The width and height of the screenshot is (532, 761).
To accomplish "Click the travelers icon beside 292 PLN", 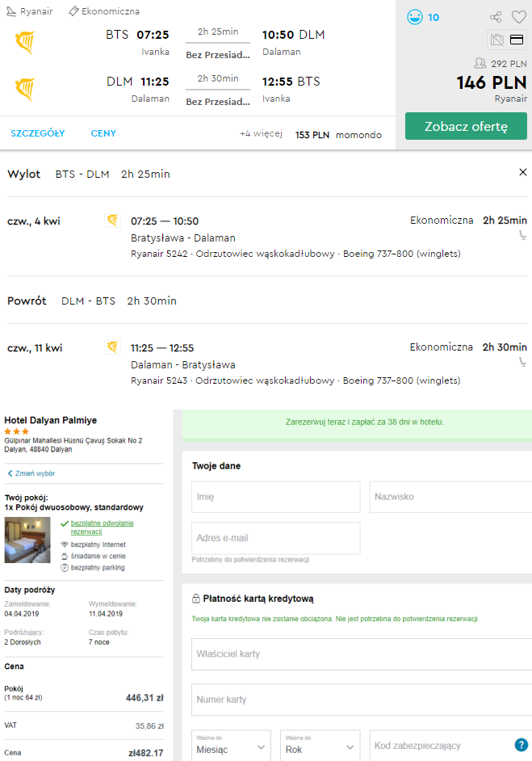I will (x=480, y=63).
